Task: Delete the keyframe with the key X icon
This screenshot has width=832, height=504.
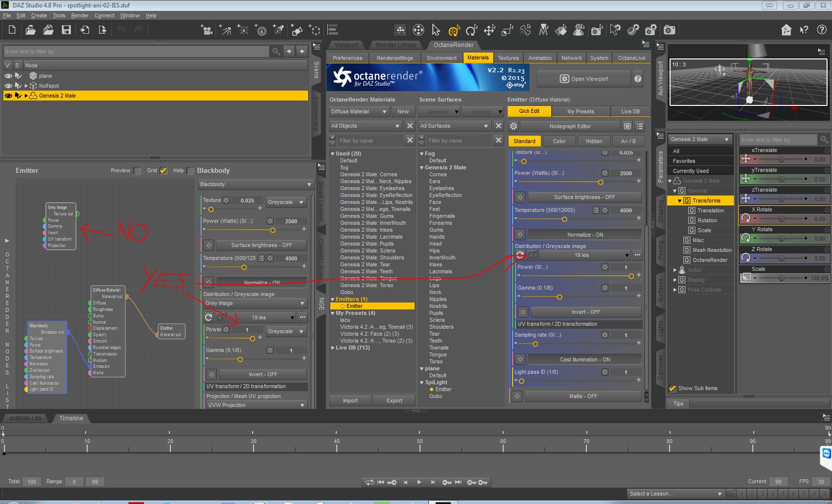Action: (x=472, y=482)
